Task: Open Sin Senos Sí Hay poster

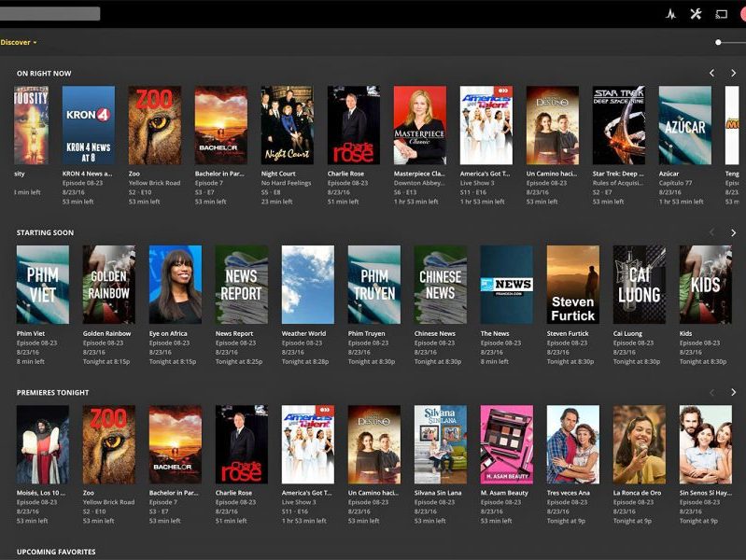Action: (x=706, y=444)
